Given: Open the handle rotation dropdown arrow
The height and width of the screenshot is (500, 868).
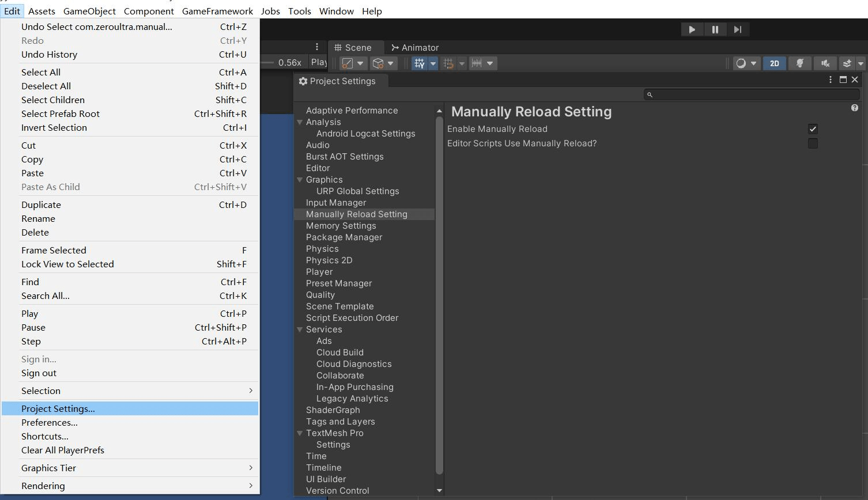Looking at the screenshot, I should (x=391, y=63).
